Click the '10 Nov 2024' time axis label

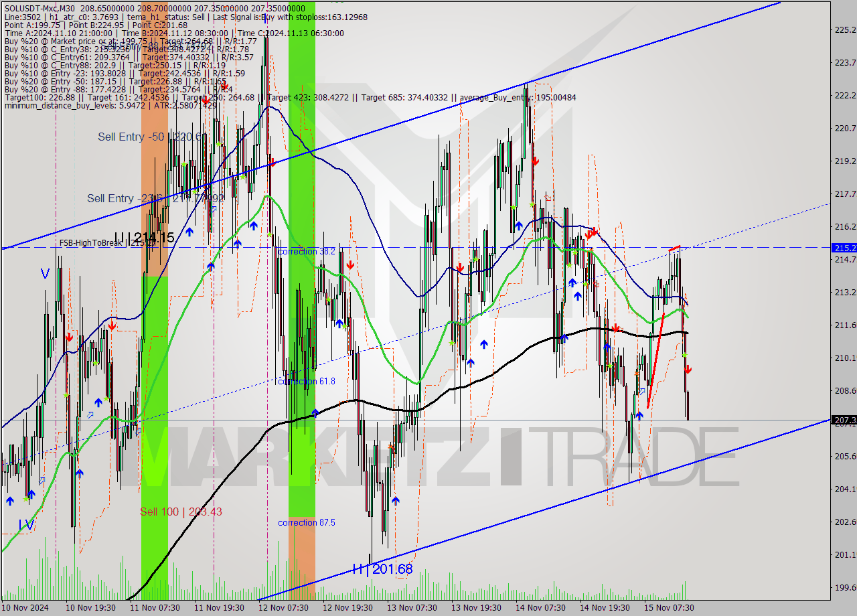click(x=25, y=607)
